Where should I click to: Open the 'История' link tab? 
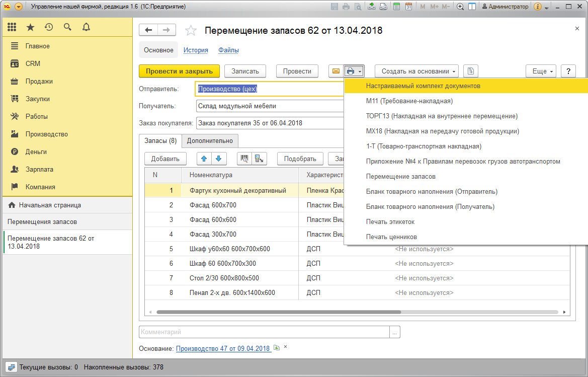[x=196, y=50]
